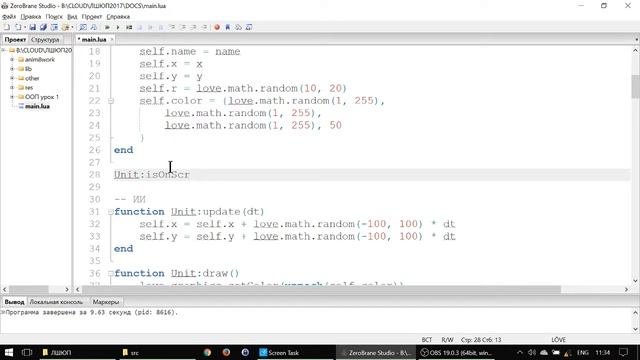This screenshot has height=360, width=640.
Task: Save all files toolbar icon
Action: [x=43, y=27]
